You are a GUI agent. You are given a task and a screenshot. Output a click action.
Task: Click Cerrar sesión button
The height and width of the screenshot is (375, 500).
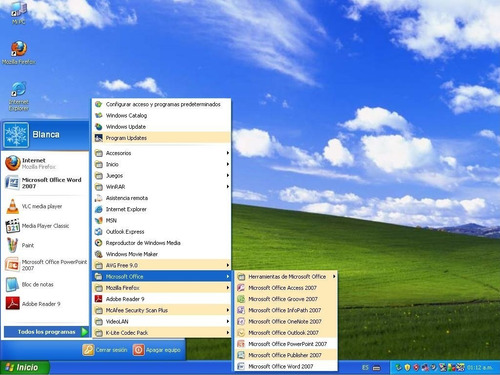[x=105, y=350]
